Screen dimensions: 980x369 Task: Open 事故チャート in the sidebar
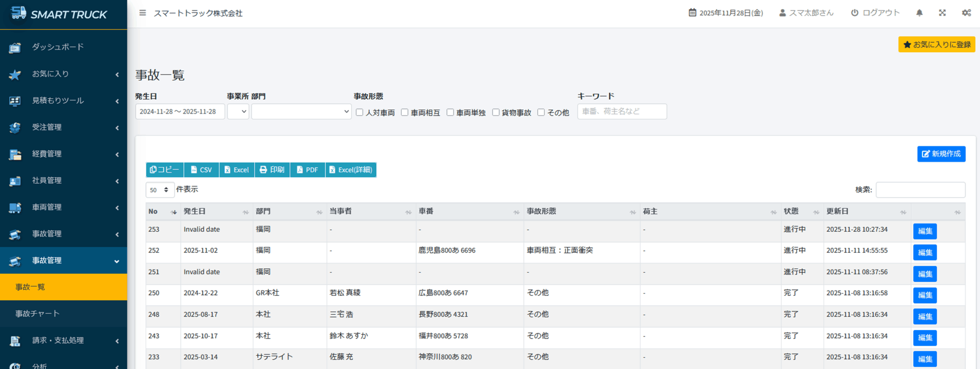tap(38, 313)
